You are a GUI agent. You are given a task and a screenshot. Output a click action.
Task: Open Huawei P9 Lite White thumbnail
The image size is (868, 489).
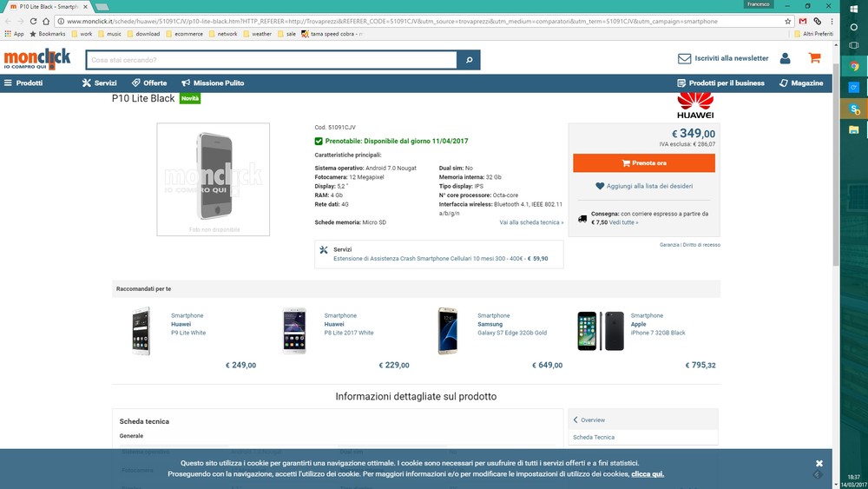pyautogui.click(x=141, y=331)
